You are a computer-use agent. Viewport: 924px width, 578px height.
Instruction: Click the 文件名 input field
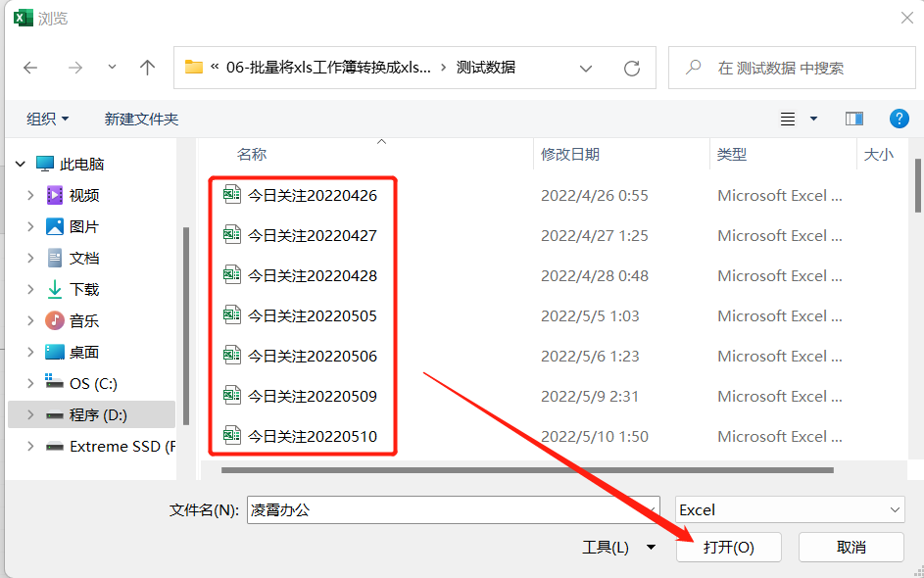pos(453,509)
